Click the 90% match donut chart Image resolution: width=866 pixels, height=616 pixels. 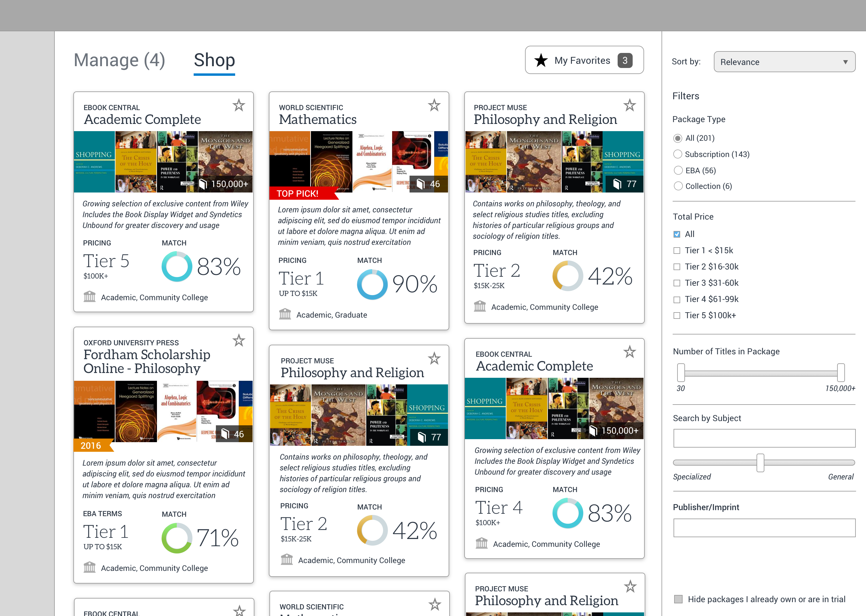372,284
